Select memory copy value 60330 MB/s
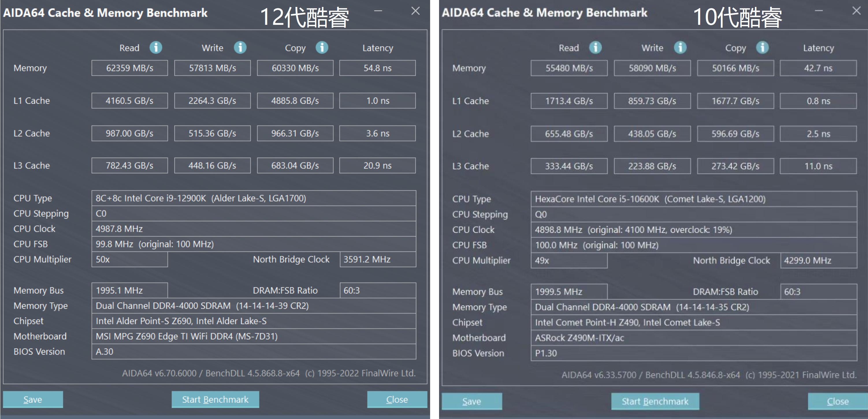This screenshot has width=868, height=419. (x=295, y=68)
